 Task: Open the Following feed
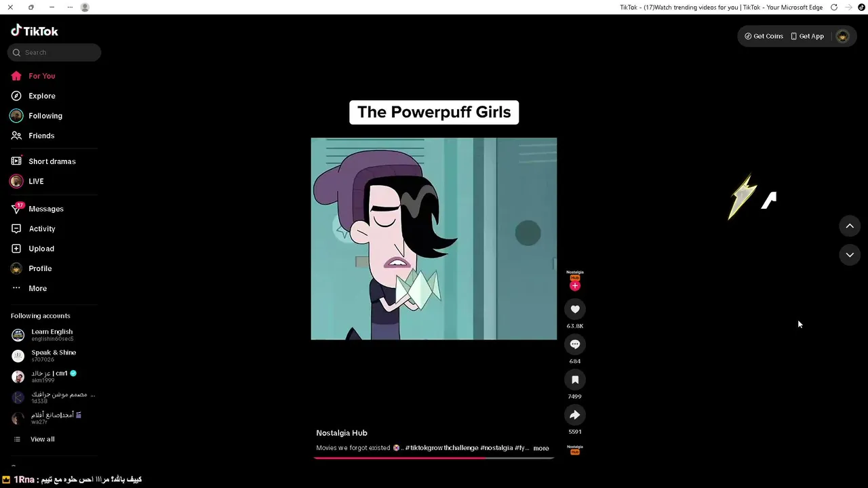click(x=36, y=116)
